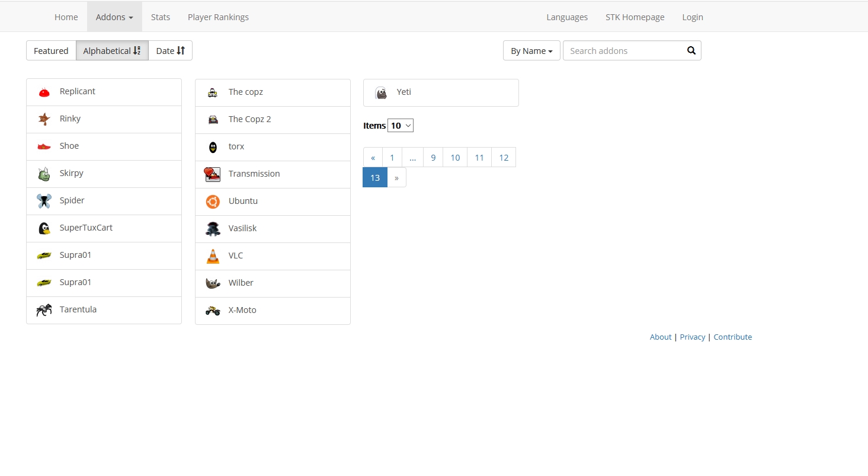The image size is (868, 476).
Task: Expand the By Name search filter
Action: pyautogui.click(x=531, y=50)
